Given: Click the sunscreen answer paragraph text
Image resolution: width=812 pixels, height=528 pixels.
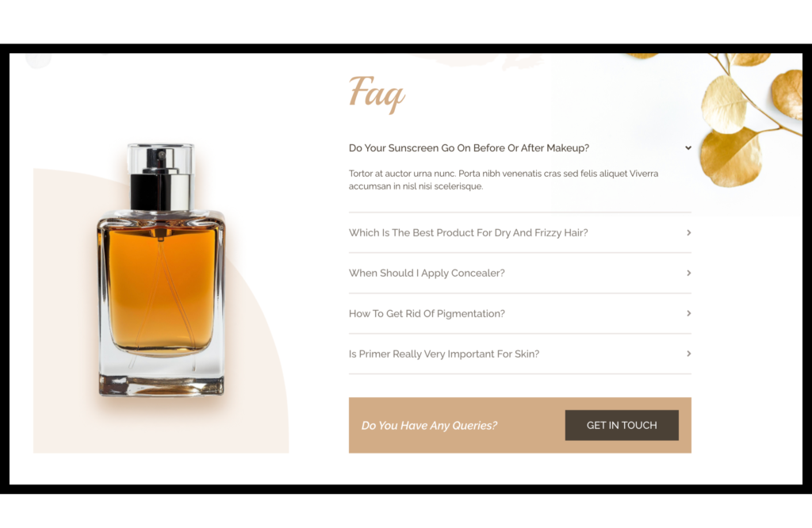Looking at the screenshot, I should (x=504, y=180).
